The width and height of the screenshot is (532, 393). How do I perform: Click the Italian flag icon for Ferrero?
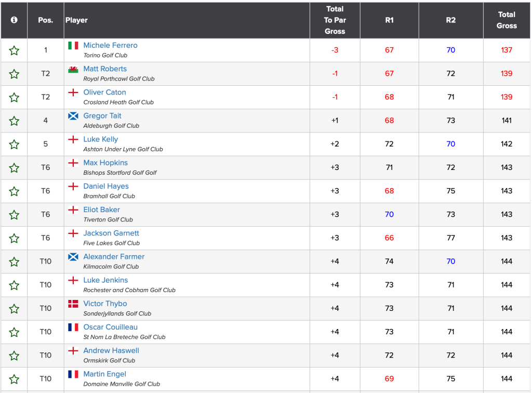point(73,45)
